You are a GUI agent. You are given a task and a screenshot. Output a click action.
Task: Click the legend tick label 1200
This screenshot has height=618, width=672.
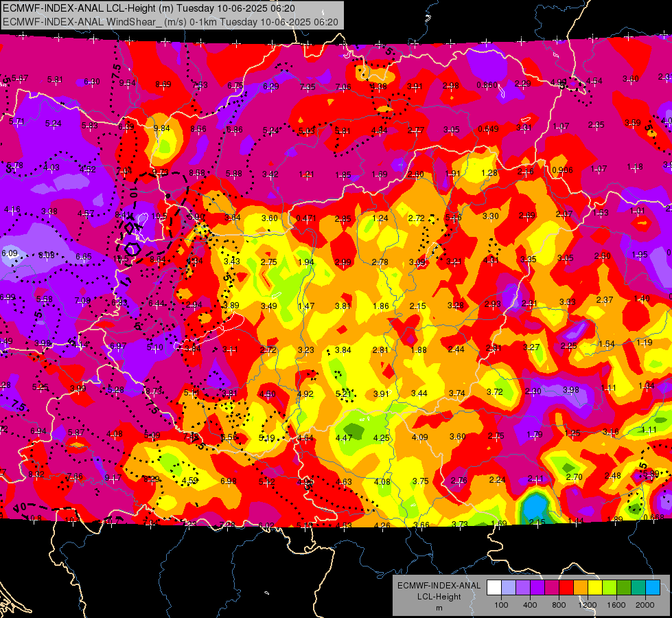point(587,605)
